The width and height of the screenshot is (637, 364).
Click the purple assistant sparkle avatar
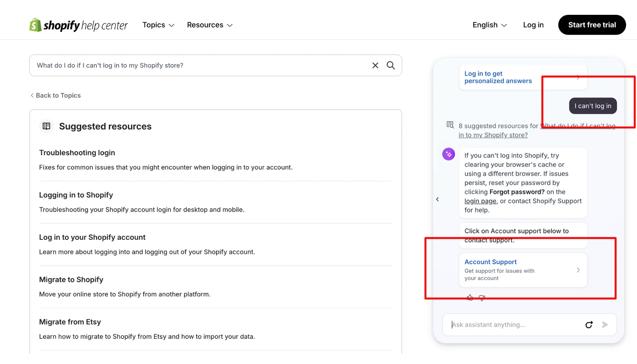click(x=449, y=154)
